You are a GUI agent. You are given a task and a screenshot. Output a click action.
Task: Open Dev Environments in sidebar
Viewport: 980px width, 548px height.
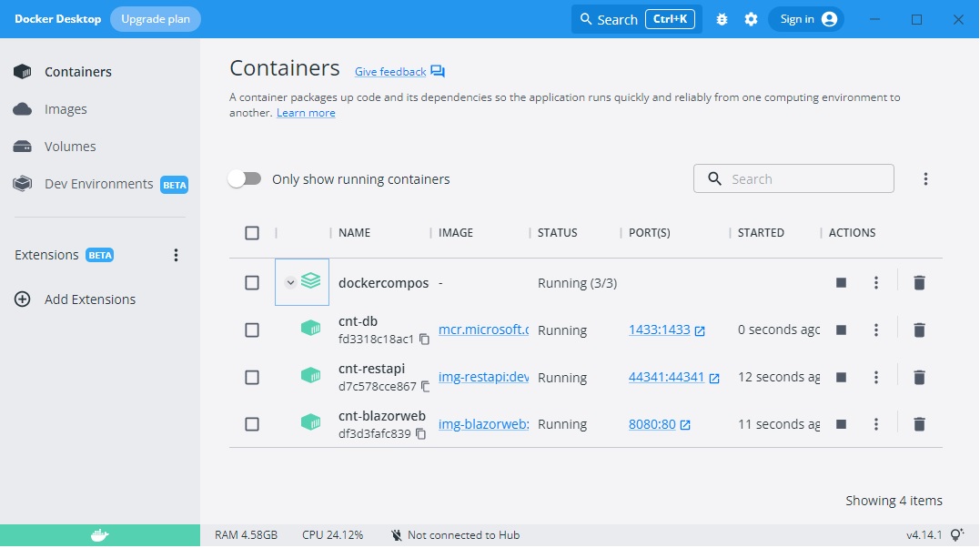pyautogui.click(x=100, y=184)
